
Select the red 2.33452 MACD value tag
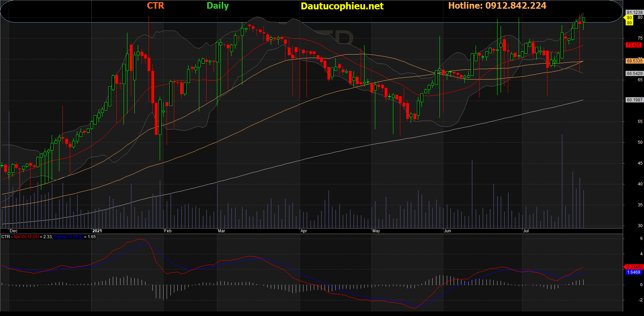pos(634,267)
